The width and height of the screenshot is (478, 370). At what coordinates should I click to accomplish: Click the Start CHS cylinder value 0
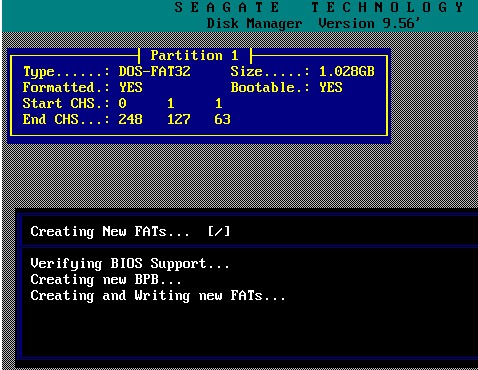[122, 103]
